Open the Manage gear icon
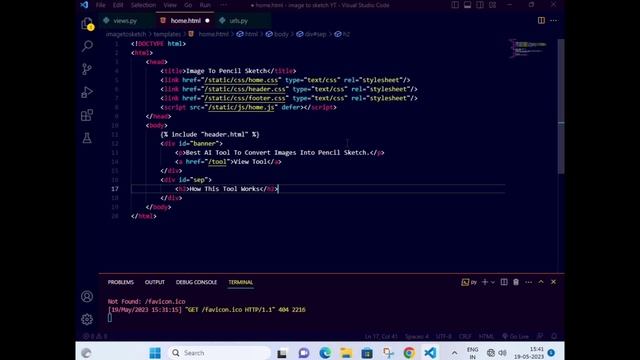640x360 pixels. pyautogui.click(x=87, y=319)
